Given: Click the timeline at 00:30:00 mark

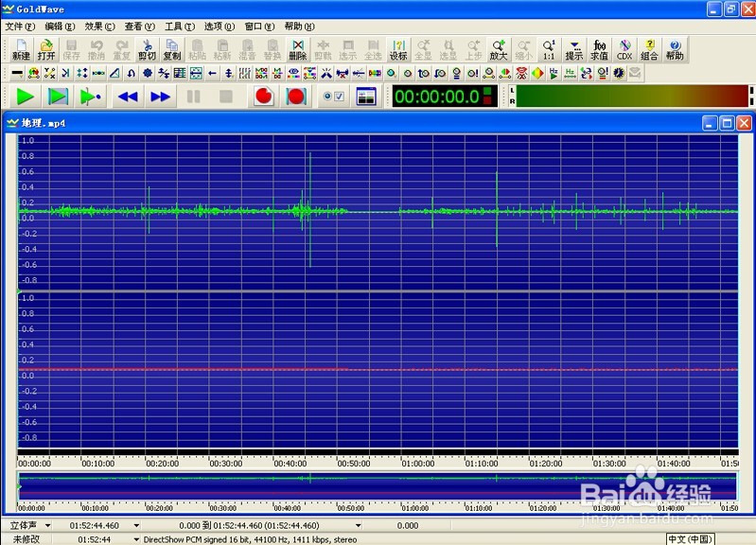Looking at the screenshot, I should [225, 463].
